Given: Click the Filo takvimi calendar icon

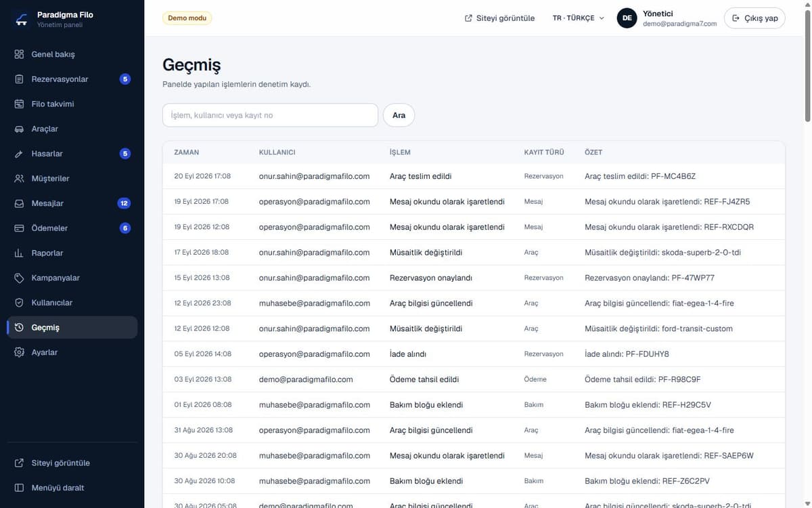Looking at the screenshot, I should coord(19,104).
